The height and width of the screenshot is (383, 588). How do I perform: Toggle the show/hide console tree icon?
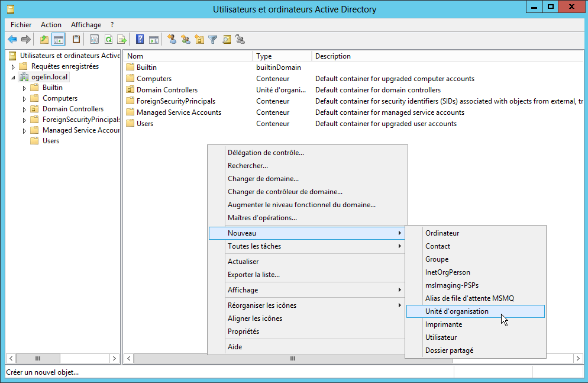tap(58, 40)
